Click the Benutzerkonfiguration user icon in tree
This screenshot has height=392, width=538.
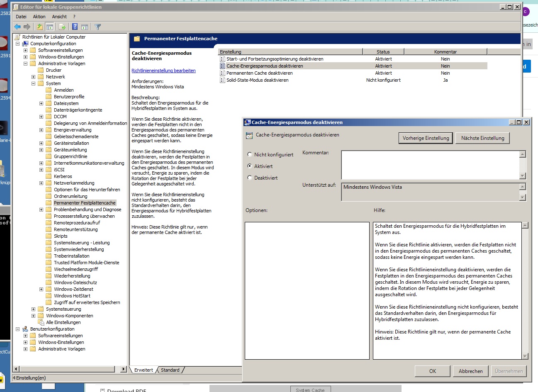[x=25, y=329]
